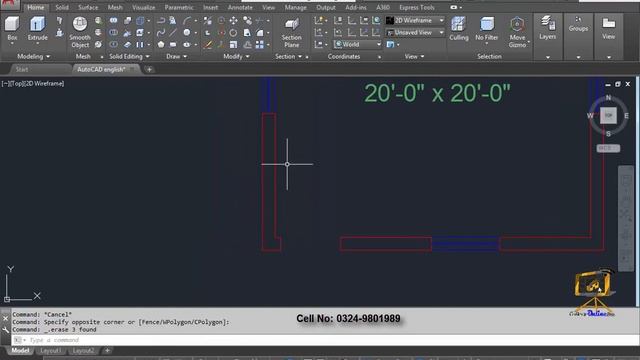Open command line customize wrench
This screenshot has height=360, width=640.
point(5,330)
